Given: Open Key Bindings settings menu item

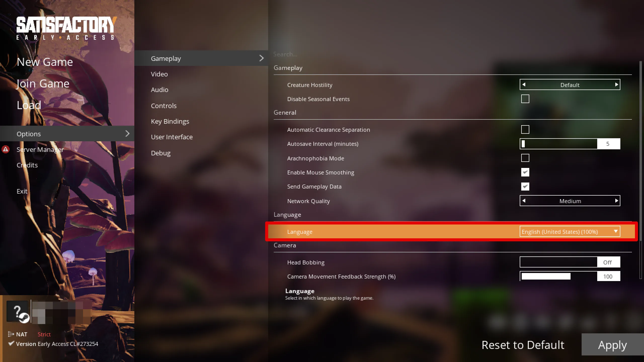Looking at the screenshot, I should click(170, 121).
